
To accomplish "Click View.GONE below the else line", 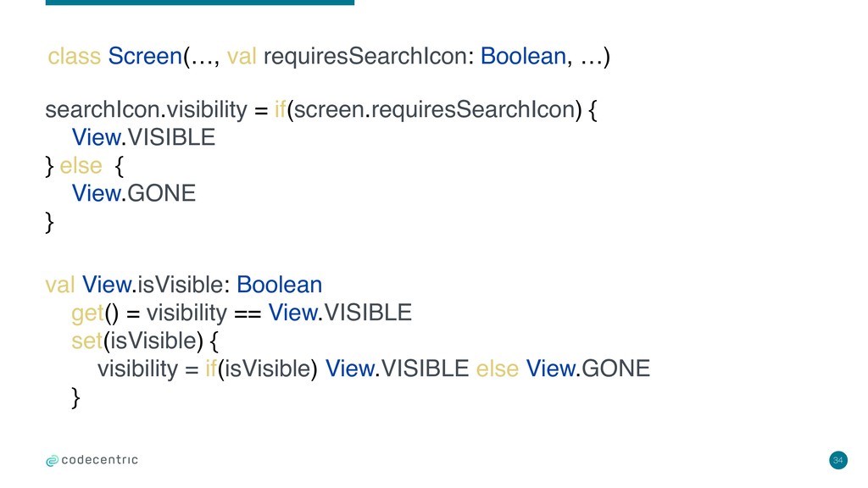I will click(x=134, y=193).
